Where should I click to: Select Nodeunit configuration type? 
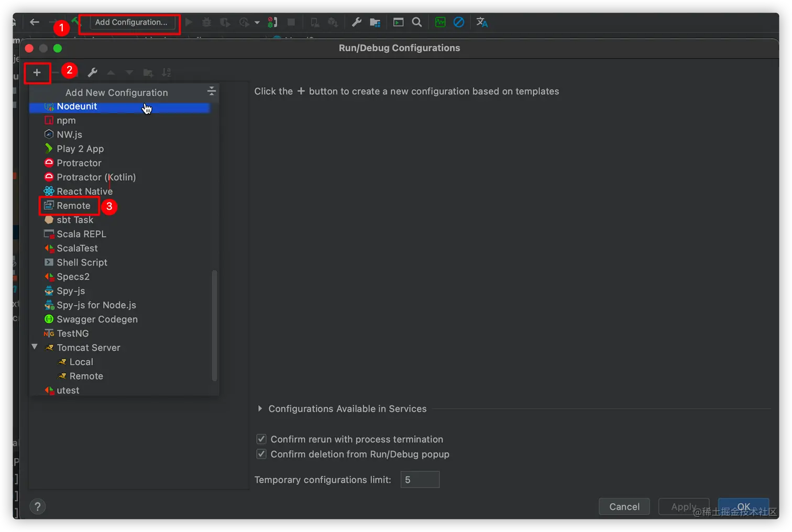[x=119, y=106]
